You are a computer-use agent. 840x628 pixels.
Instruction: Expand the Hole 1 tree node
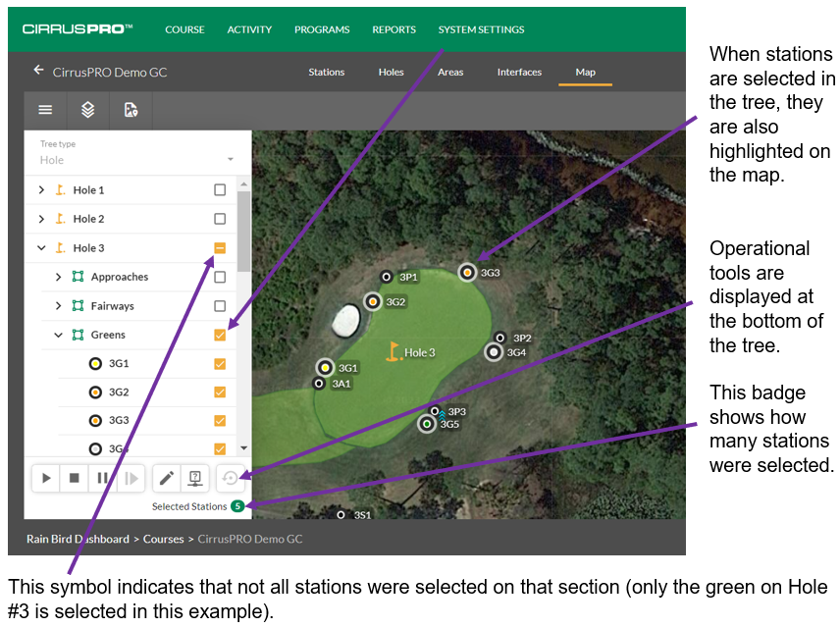[x=41, y=189]
